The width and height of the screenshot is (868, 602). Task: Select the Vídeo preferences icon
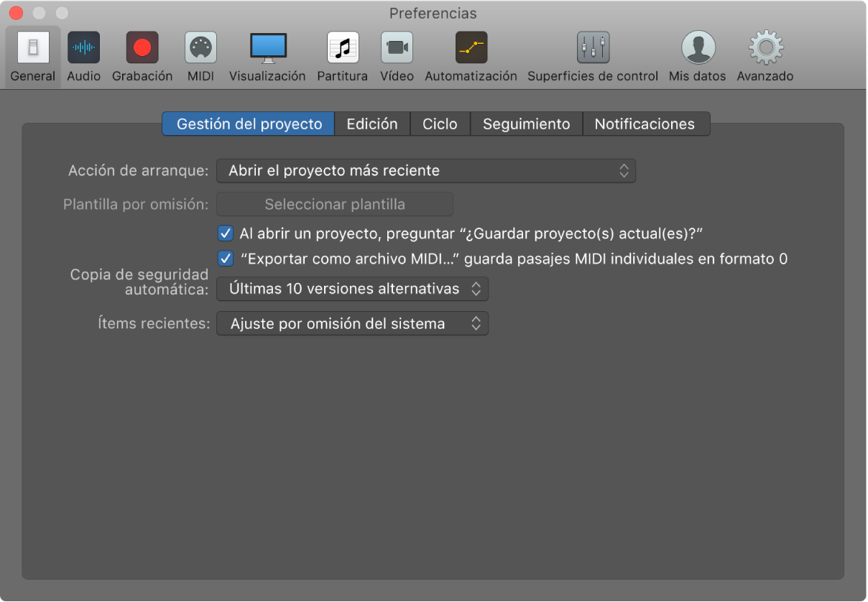click(397, 49)
